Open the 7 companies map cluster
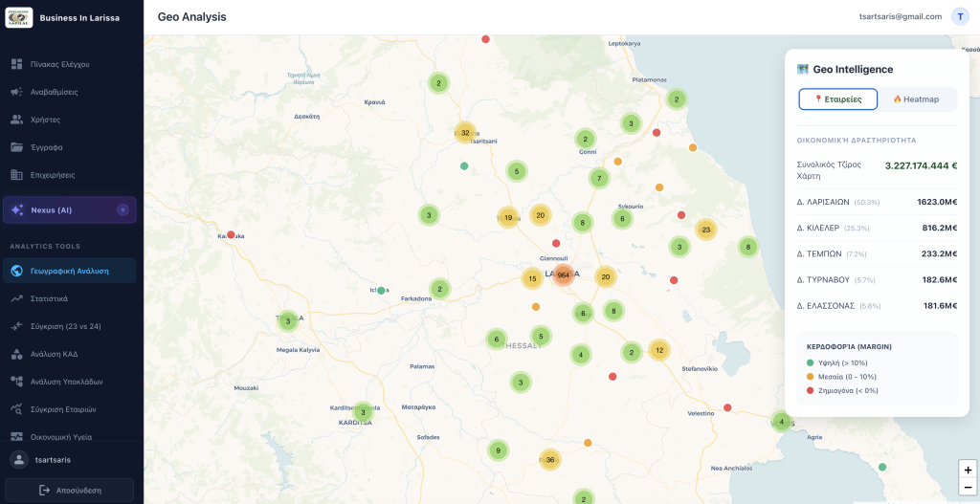Image resolution: width=980 pixels, height=504 pixels. coord(599,178)
